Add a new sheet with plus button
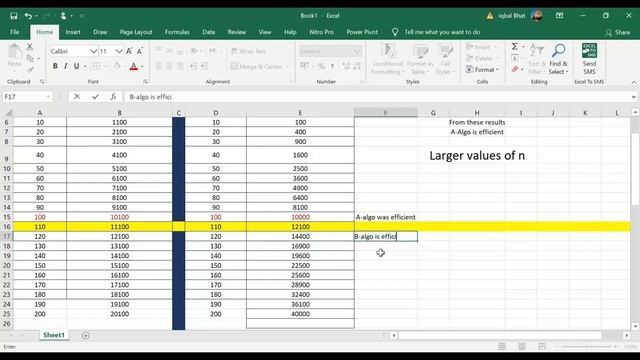The height and width of the screenshot is (360, 640). coord(85,336)
